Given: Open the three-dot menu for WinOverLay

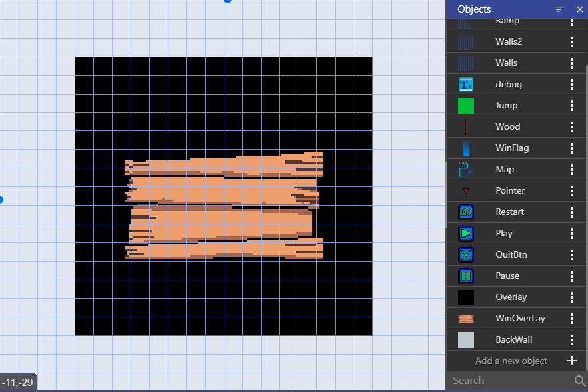Looking at the screenshot, I should [x=572, y=319].
